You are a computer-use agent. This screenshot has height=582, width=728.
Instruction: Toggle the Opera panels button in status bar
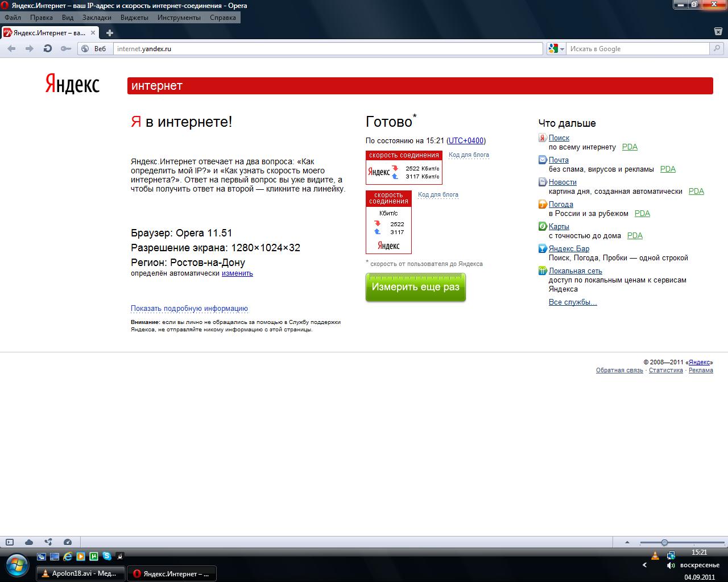tap(10, 542)
